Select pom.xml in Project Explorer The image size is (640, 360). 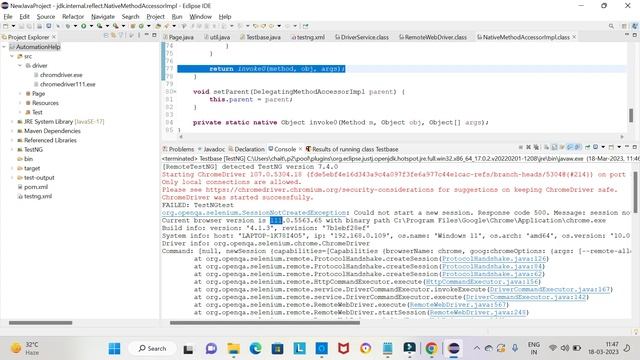(x=33, y=187)
